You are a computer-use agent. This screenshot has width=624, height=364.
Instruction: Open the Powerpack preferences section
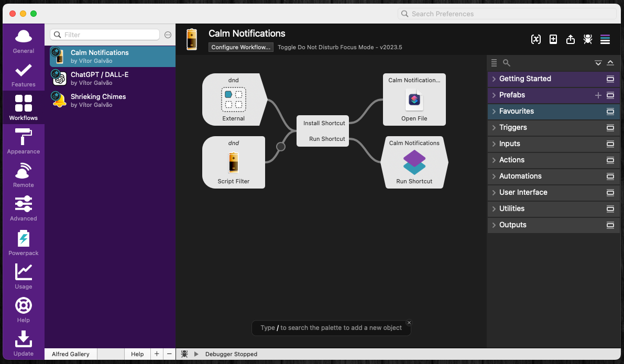[x=24, y=243]
